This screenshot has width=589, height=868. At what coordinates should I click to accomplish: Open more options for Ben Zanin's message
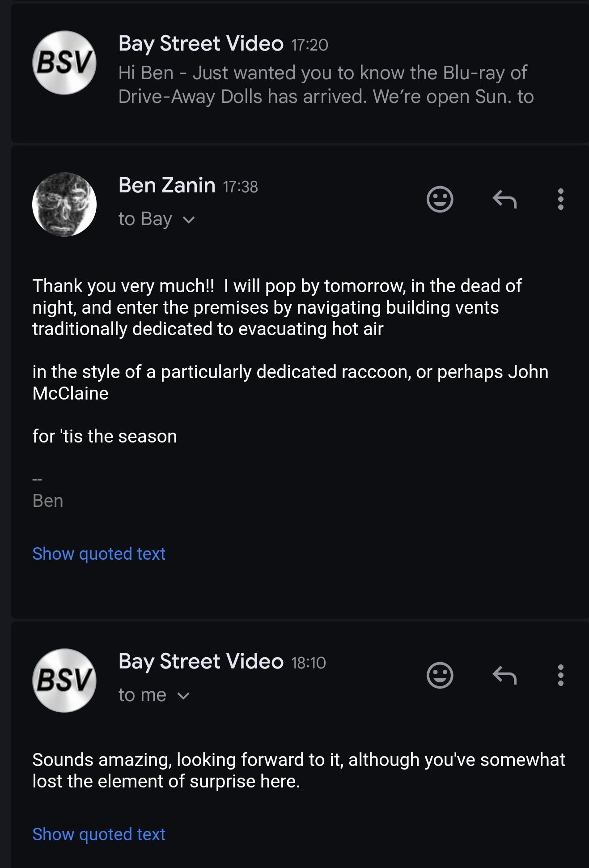(x=560, y=199)
